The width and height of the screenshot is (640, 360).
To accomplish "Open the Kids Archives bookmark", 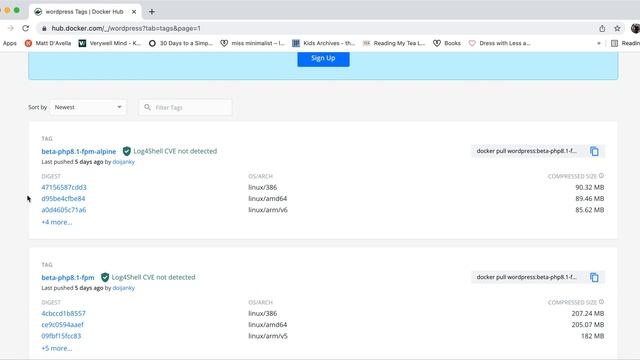I will 324,43.
